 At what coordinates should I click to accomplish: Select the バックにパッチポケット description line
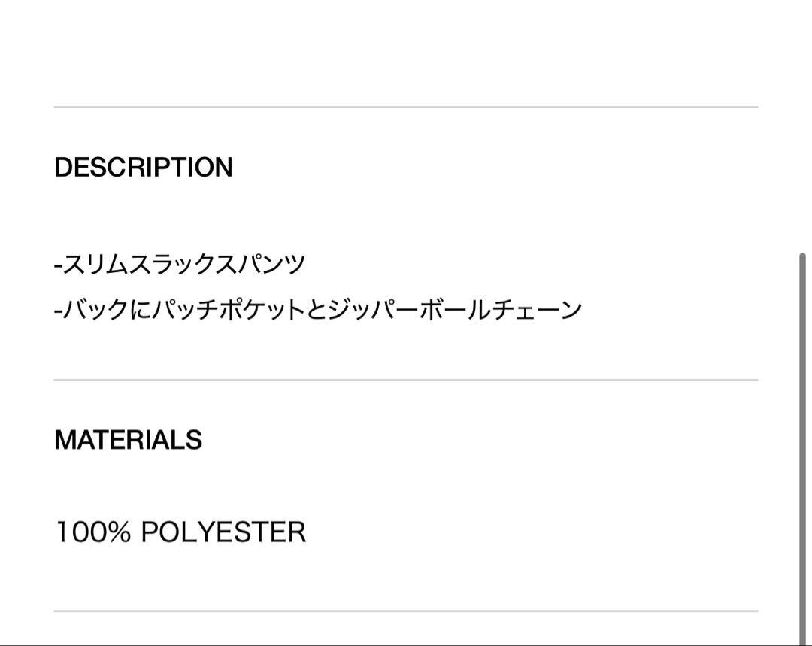(x=318, y=310)
